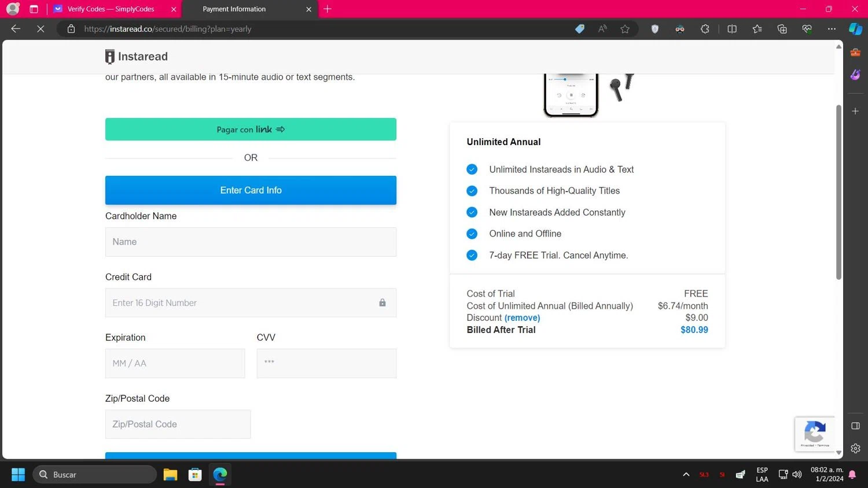Click the scrollbar down arrow

(838, 453)
